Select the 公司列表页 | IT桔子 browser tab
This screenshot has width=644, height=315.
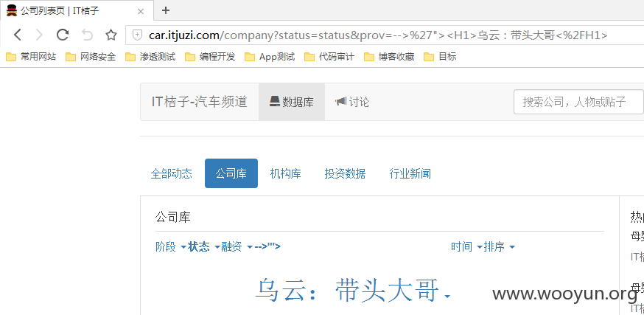pyautogui.click(x=77, y=10)
